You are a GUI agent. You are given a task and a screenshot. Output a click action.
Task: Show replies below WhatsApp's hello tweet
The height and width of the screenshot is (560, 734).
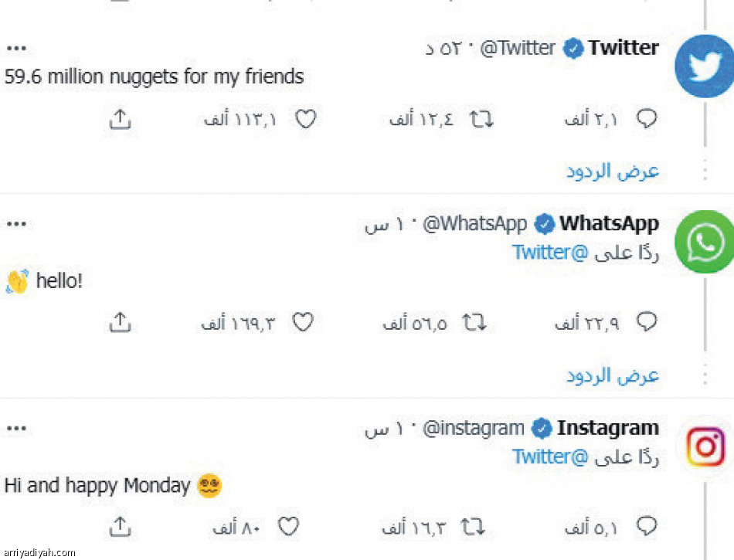pyautogui.click(x=611, y=375)
